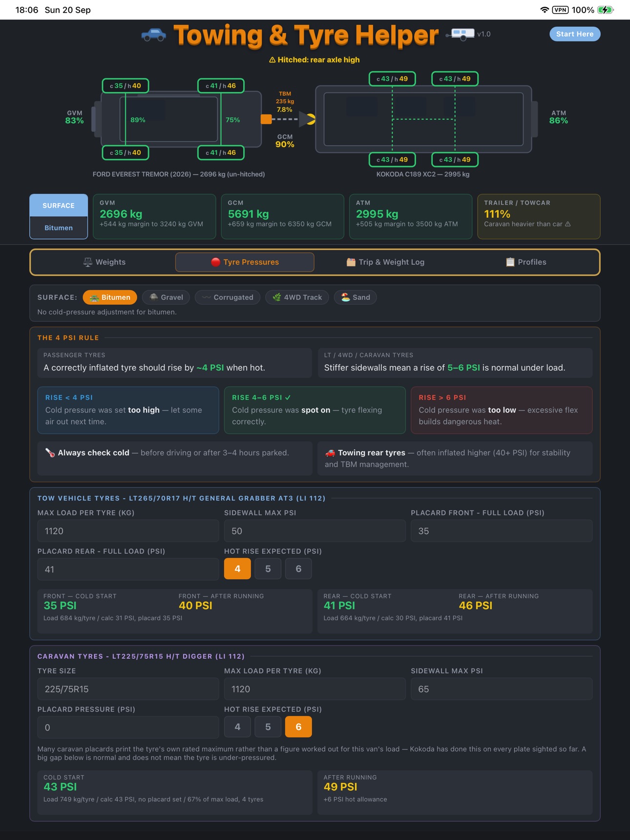Select Bitumen surface chip
This screenshot has width=630, height=840.
(110, 297)
